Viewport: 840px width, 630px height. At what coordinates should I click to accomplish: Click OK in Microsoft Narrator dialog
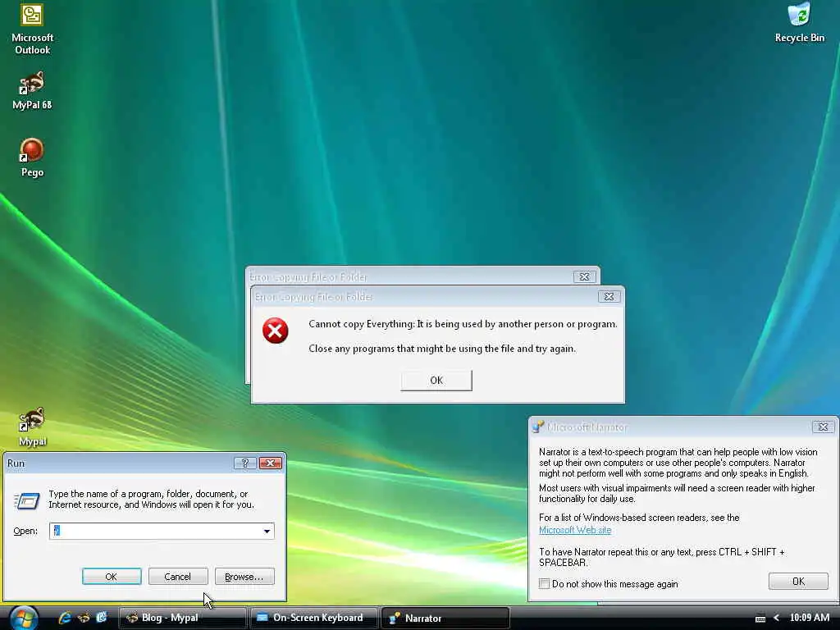point(798,582)
